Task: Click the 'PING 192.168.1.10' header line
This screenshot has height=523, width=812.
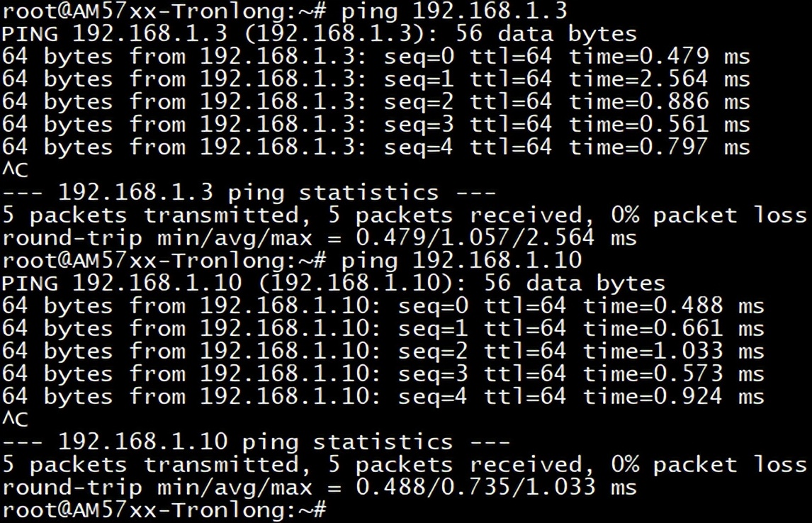Action: coord(334,283)
